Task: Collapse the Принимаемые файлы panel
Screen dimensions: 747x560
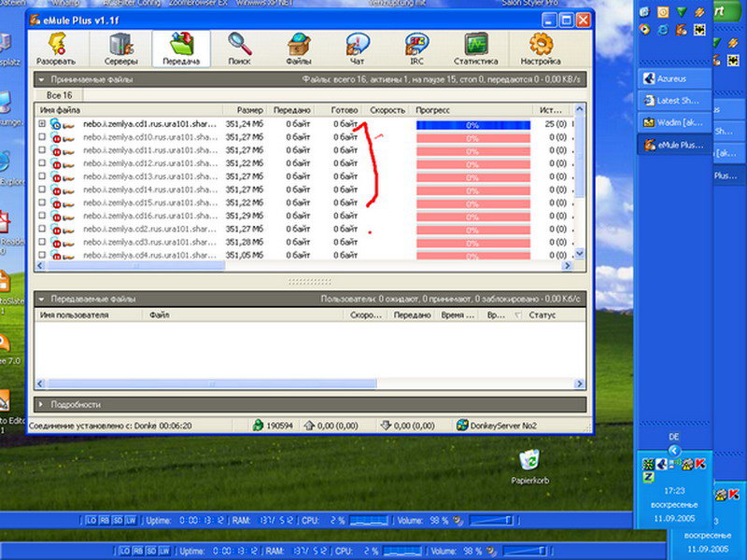Action: (x=41, y=79)
